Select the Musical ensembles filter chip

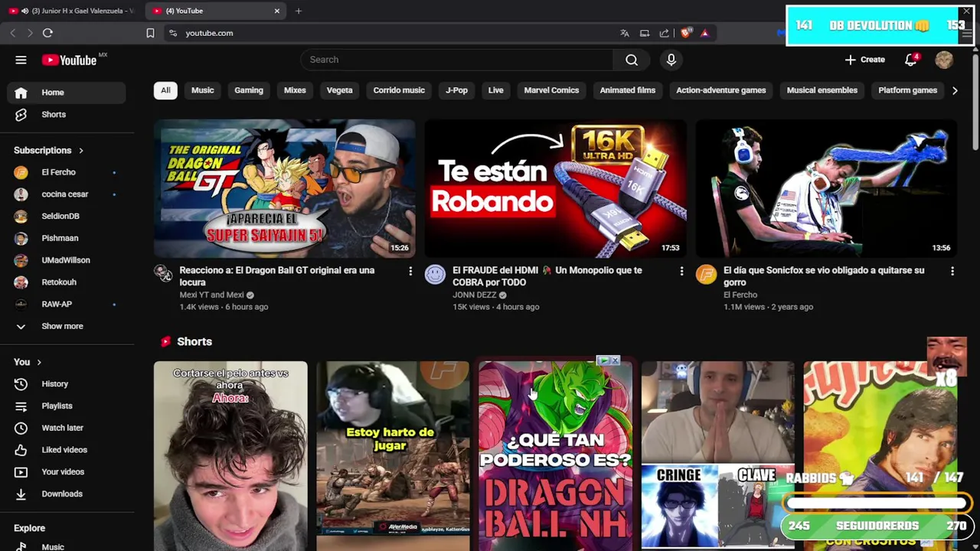822,90
